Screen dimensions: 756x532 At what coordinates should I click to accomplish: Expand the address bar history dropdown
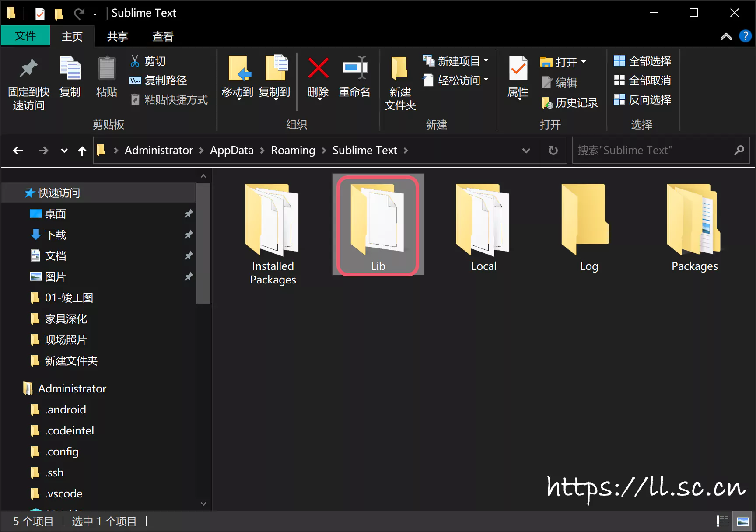[x=526, y=150]
